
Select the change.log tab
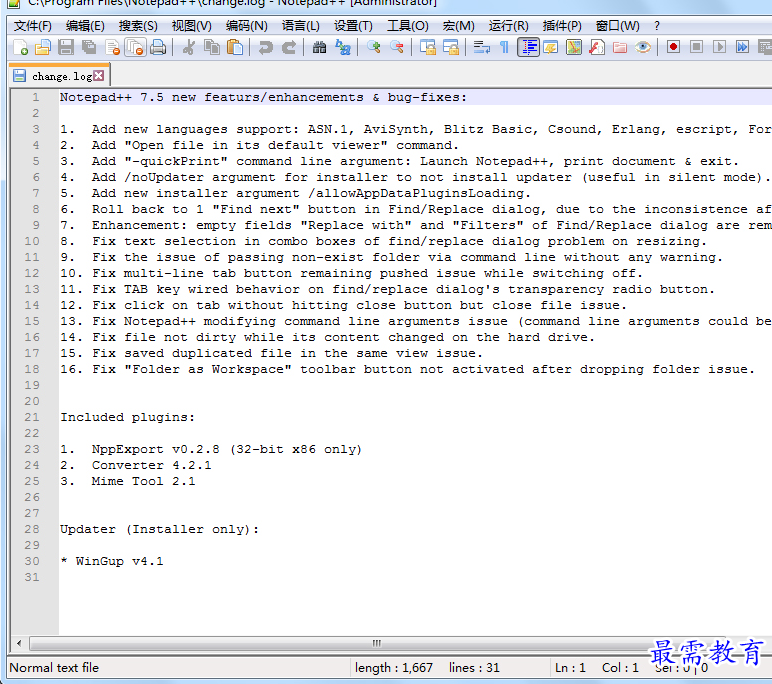59,76
